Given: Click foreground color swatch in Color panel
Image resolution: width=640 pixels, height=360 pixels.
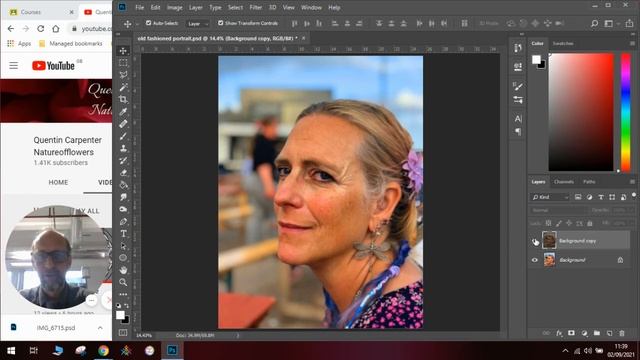Looking at the screenshot, I should [x=536, y=60].
